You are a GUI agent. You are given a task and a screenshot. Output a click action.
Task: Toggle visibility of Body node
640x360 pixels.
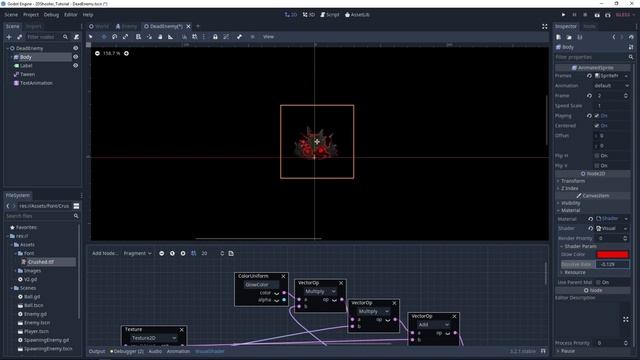76,57
